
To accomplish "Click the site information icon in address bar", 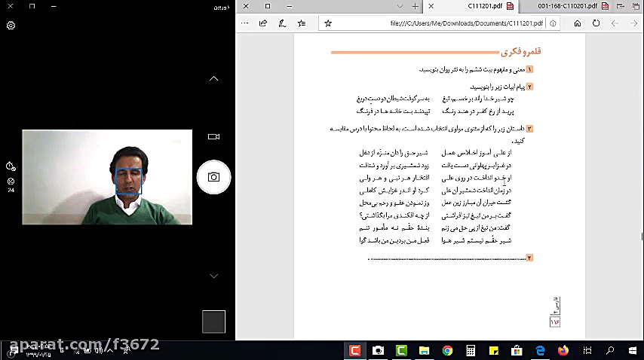I will tap(553, 23).
